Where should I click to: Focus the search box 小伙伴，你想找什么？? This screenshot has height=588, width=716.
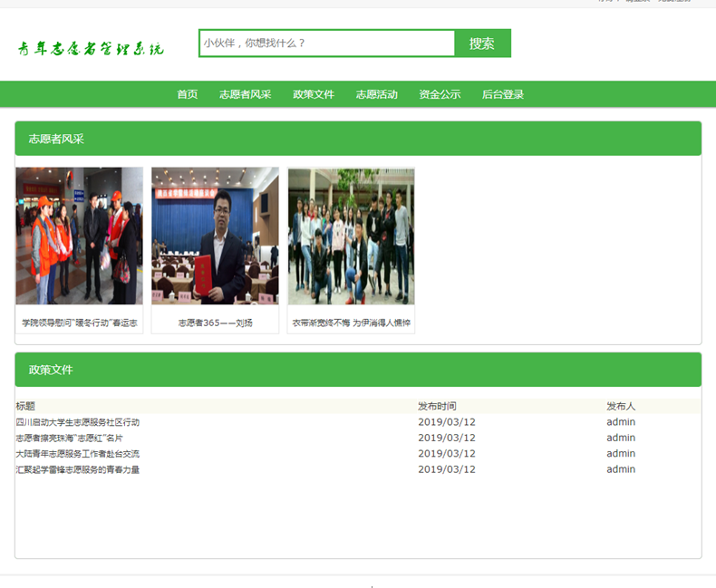point(327,43)
